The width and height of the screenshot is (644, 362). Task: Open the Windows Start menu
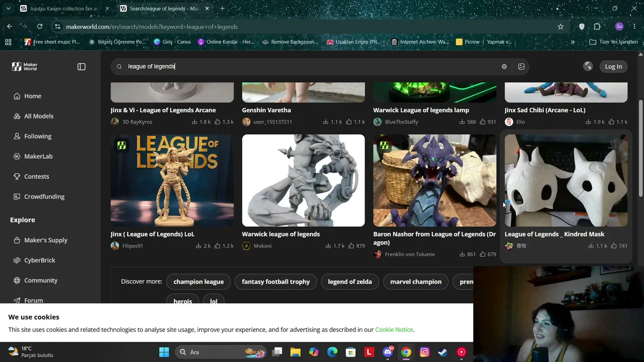click(164, 352)
